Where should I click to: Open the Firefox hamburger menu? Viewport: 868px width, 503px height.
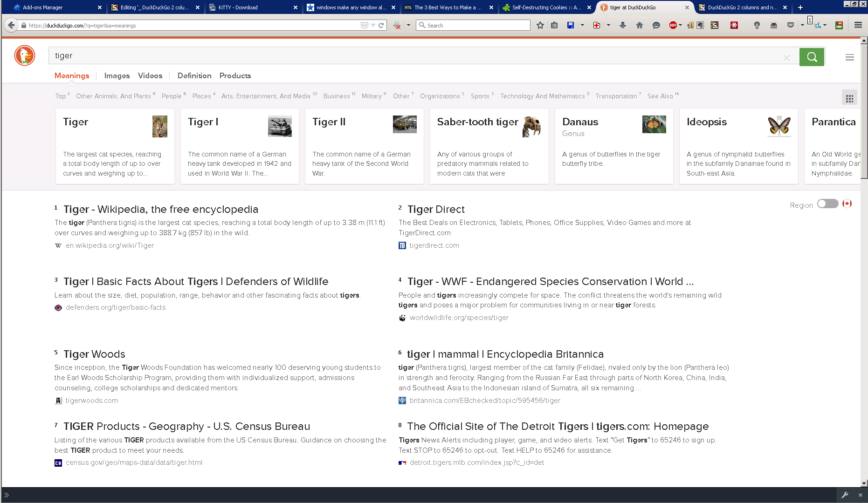click(x=858, y=25)
